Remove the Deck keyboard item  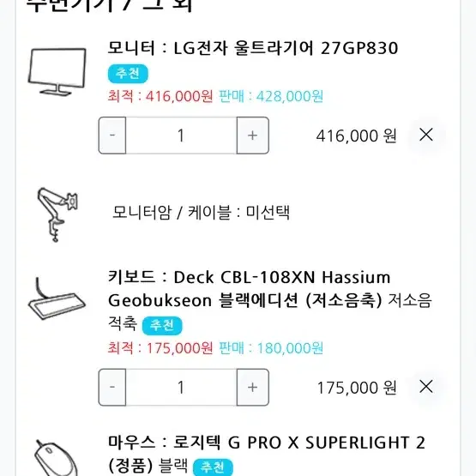(x=425, y=386)
